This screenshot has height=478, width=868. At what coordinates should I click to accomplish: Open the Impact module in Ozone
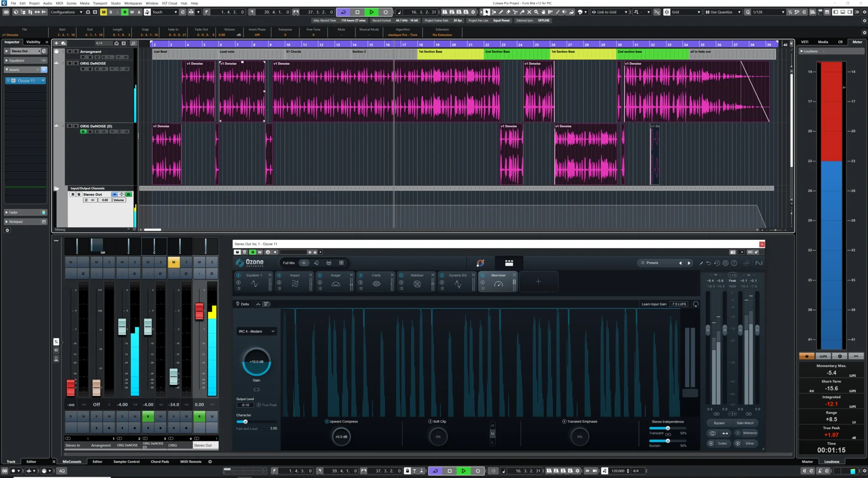click(295, 275)
